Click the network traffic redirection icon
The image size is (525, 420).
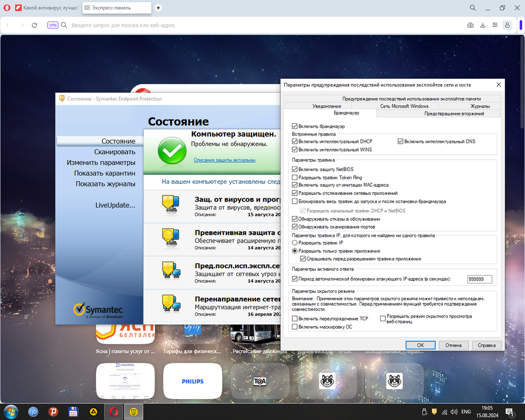171,304
